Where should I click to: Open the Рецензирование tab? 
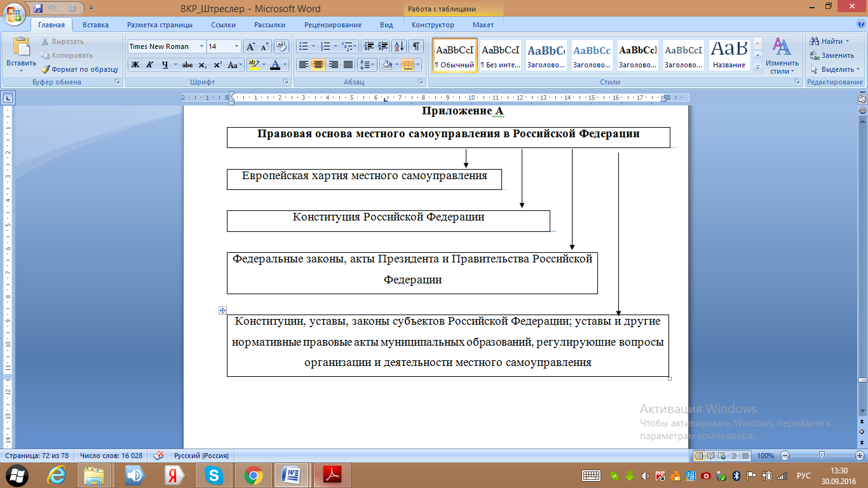332,25
